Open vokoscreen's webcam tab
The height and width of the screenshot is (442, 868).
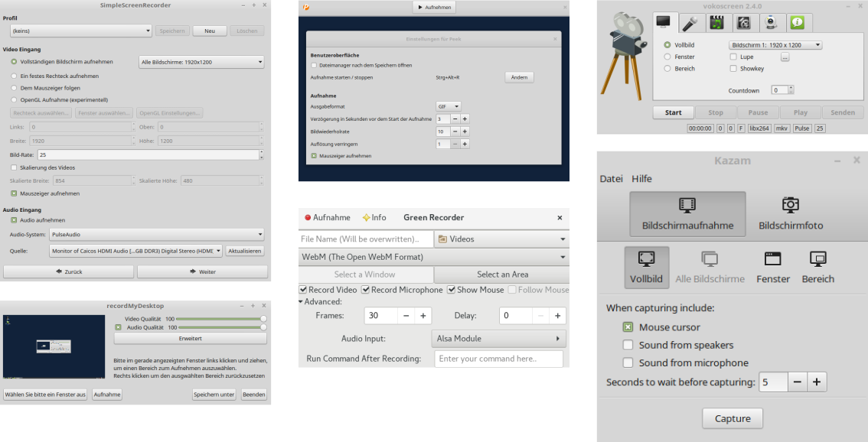click(x=771, y=23)
